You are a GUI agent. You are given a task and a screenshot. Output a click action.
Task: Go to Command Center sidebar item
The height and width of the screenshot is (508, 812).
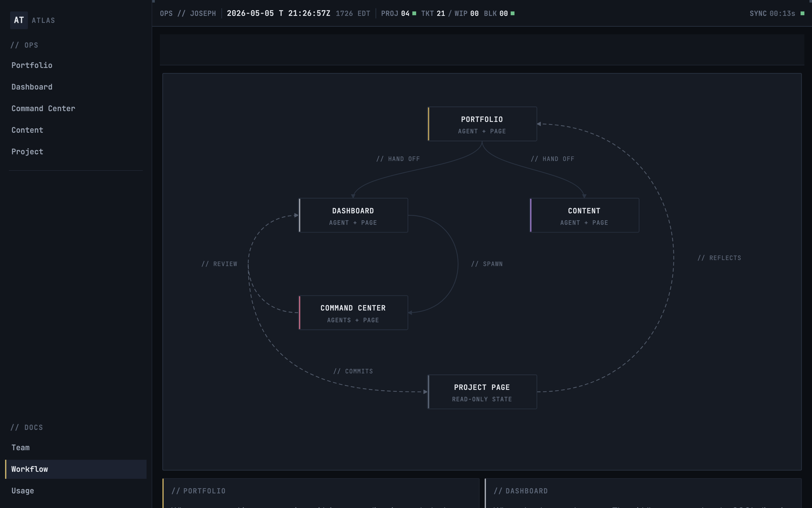click(43, 108)
